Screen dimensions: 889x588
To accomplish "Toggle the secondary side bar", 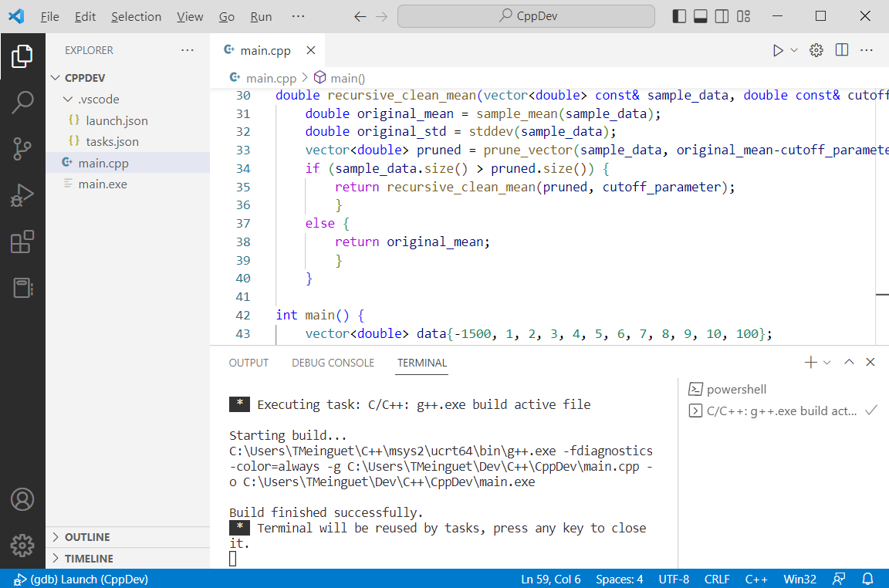I will (x=722, y=15).
